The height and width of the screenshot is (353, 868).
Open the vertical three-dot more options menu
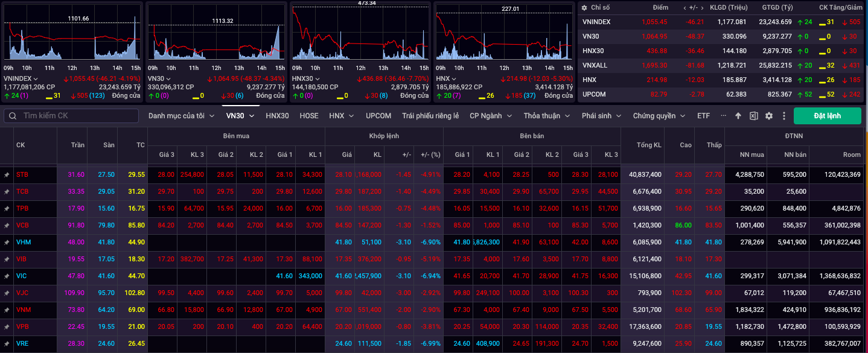(x=784, y=116)
